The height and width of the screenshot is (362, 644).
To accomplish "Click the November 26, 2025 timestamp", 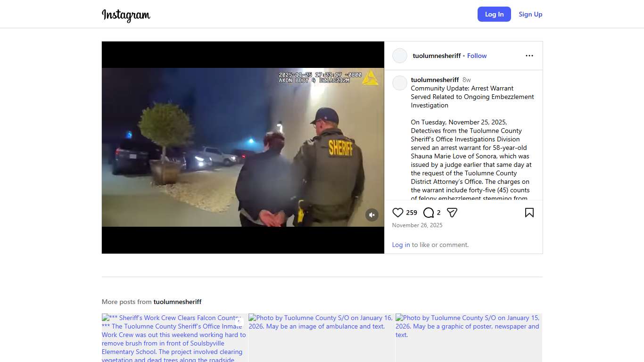I will click(417, 225).
